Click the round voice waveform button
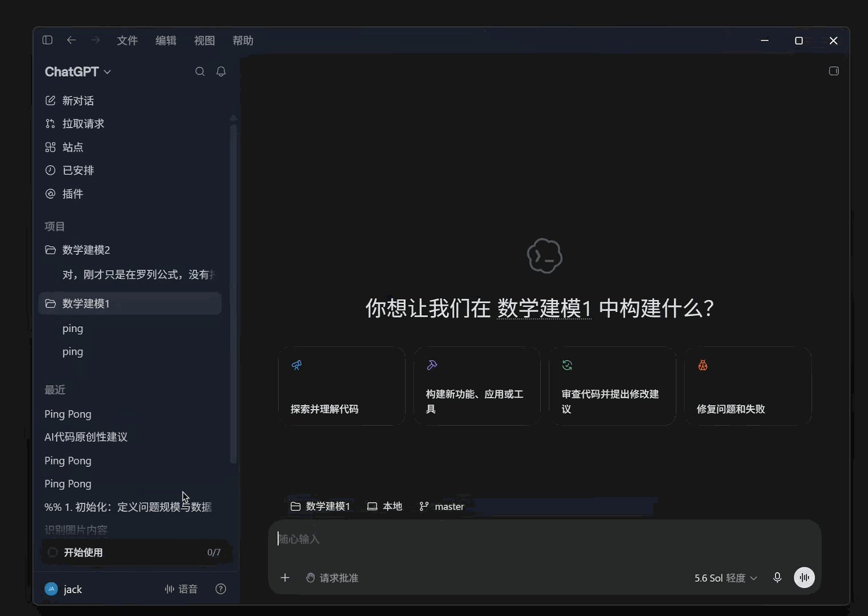 click(805, 578)
